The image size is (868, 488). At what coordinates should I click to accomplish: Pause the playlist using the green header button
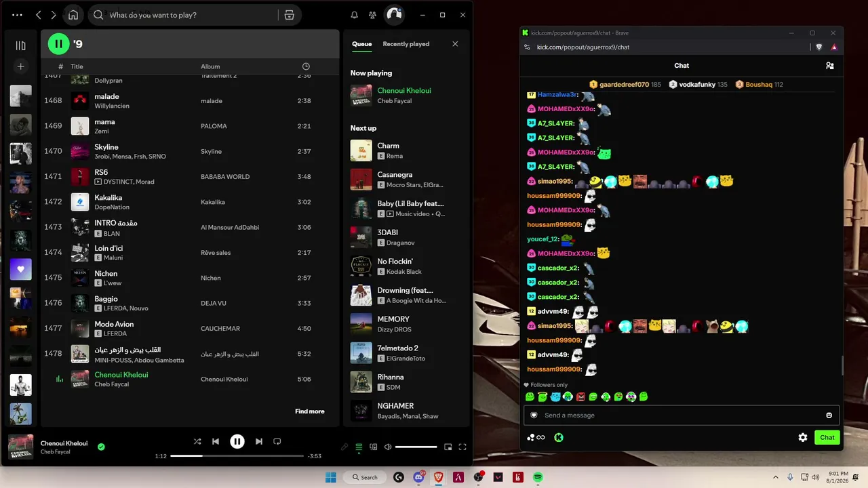(x=58, y=44)
